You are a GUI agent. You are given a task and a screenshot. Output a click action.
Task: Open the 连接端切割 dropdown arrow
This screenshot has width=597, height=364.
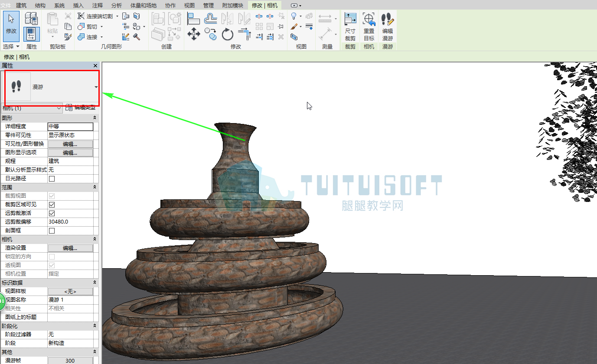coord(117,16)
